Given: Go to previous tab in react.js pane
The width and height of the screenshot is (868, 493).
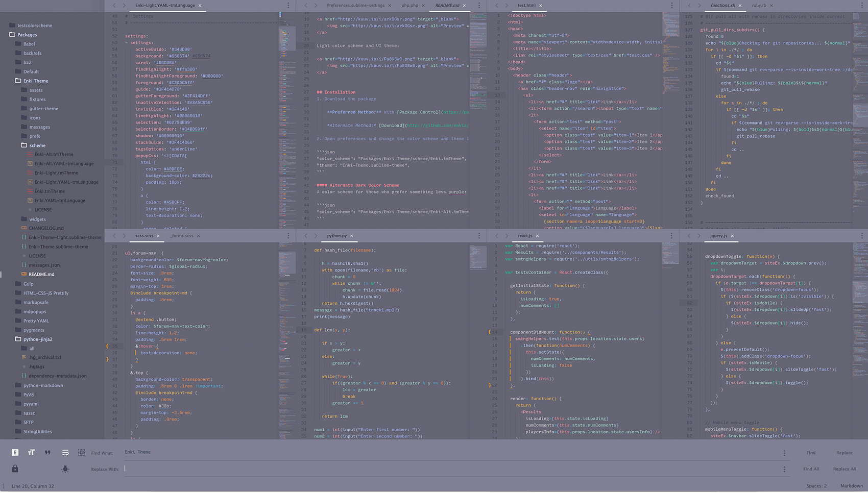Looking at the screenshot, I should 497,236.
